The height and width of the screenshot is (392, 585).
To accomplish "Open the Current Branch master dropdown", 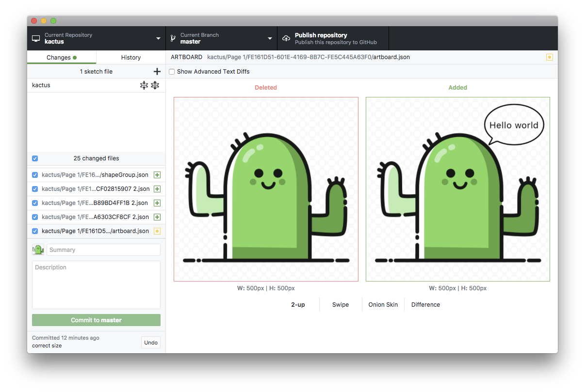I will (222, 38).
